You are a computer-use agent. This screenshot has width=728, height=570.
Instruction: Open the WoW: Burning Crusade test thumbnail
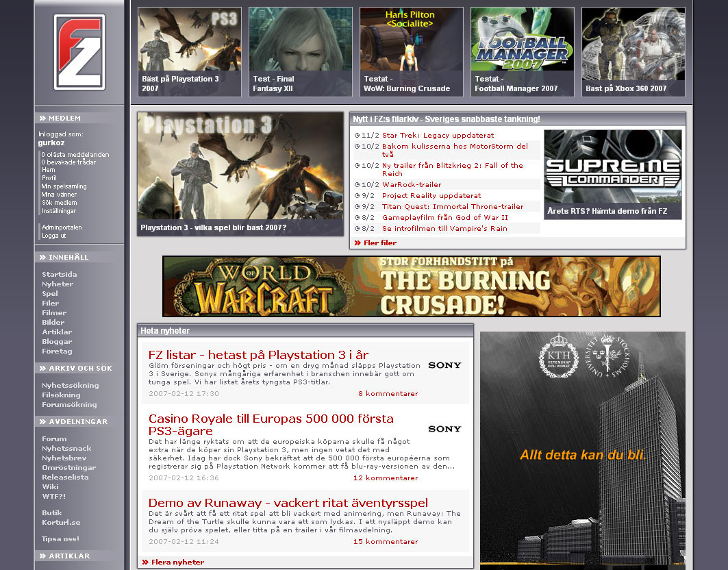(412, 52)
